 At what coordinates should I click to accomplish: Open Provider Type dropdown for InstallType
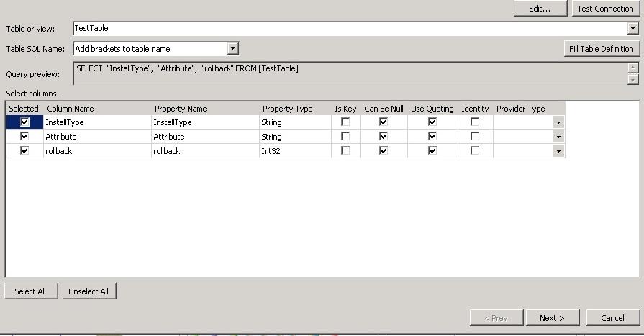[x=558, y=123]
